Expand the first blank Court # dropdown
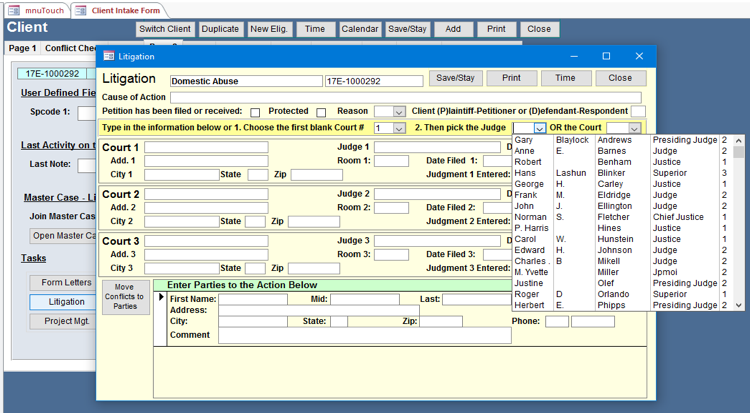Screen dimensions: 750x413 tap(399, 128)
